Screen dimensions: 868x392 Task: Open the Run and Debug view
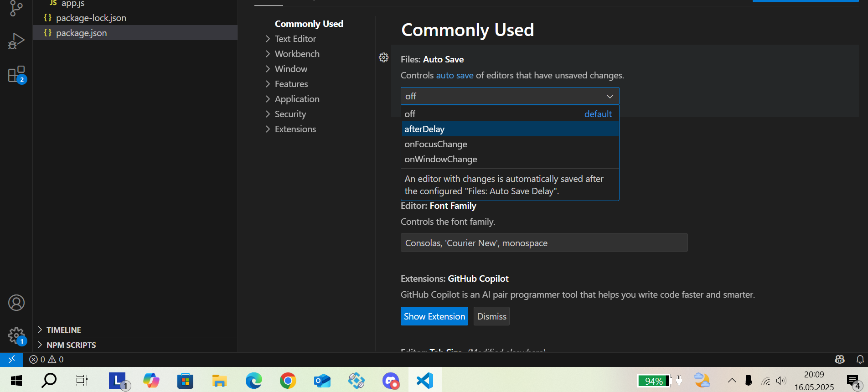[x=16, y=41]
